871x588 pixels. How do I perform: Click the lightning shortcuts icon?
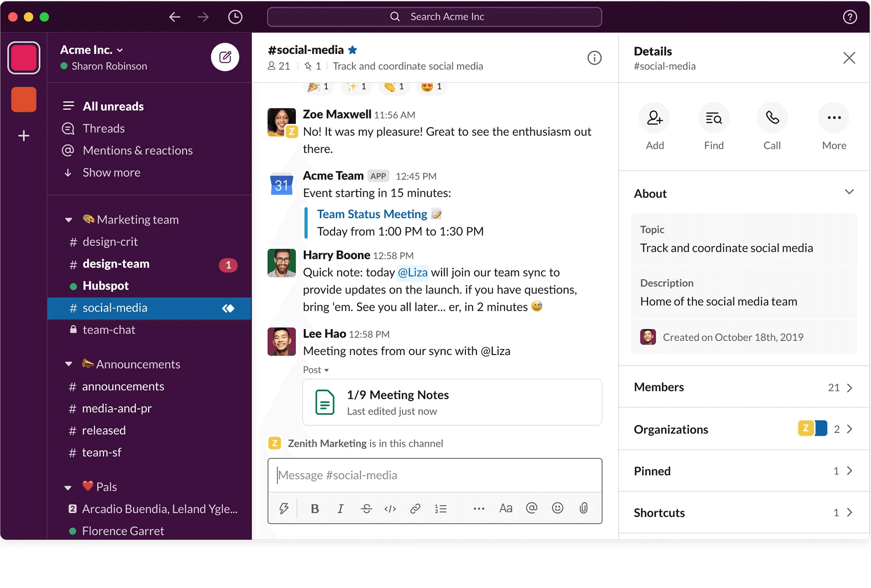coord(284,508)
